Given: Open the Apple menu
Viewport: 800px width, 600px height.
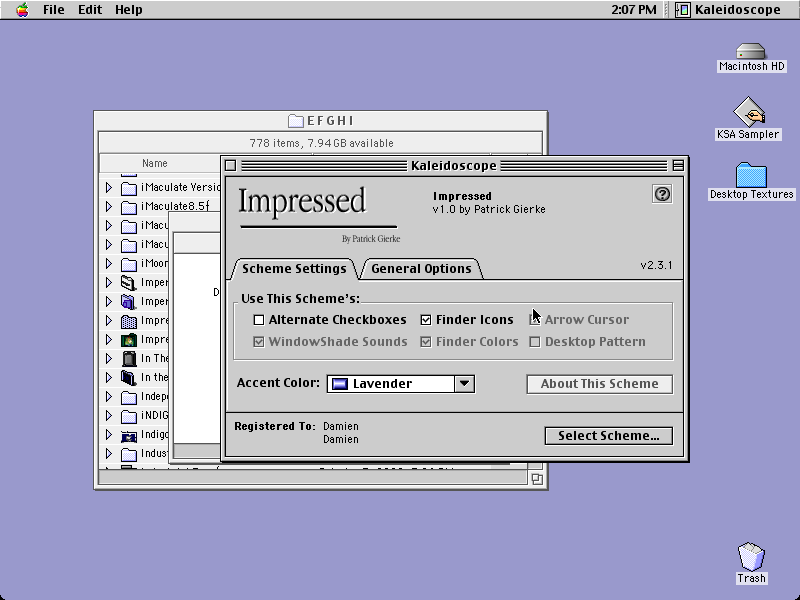Looking at the screenshot, I should (x=22, y=10).
